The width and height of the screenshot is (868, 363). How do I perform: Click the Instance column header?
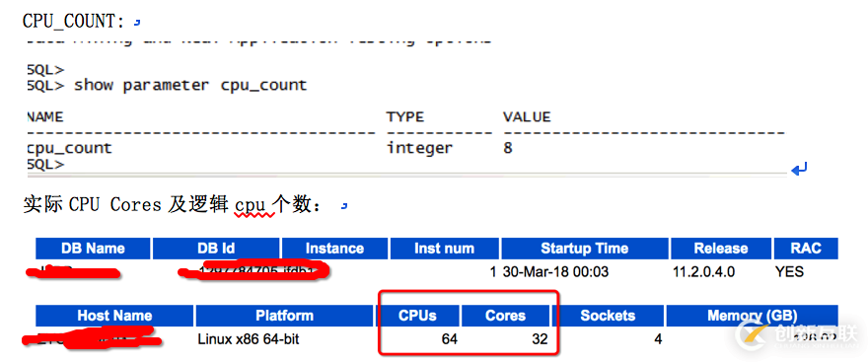[x=335, y=249]
